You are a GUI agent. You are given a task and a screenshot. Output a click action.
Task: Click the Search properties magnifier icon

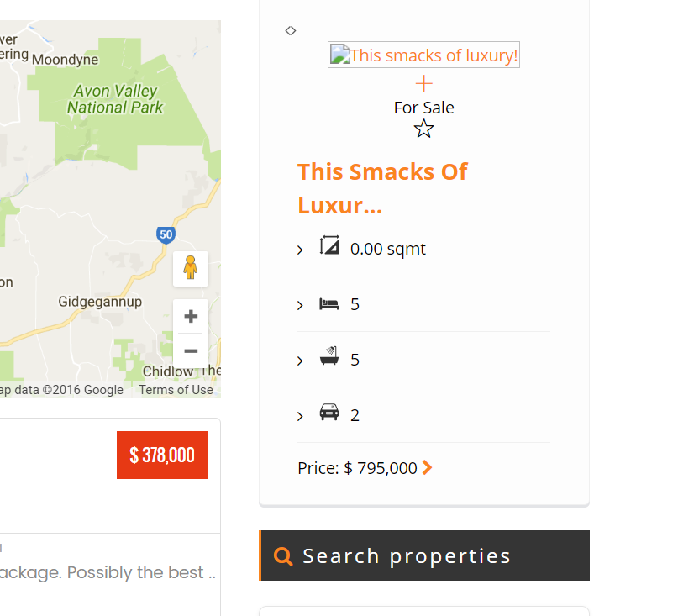(283, 556)
